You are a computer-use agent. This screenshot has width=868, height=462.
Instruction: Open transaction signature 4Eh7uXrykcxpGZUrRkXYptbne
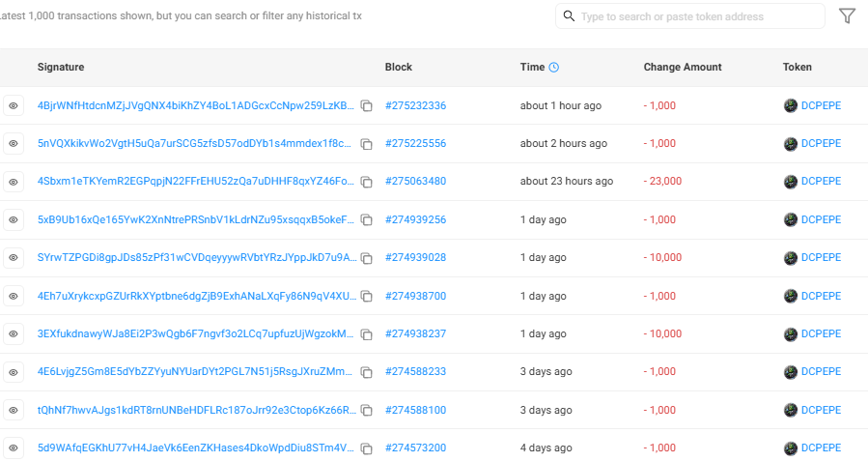click(197, 296)
